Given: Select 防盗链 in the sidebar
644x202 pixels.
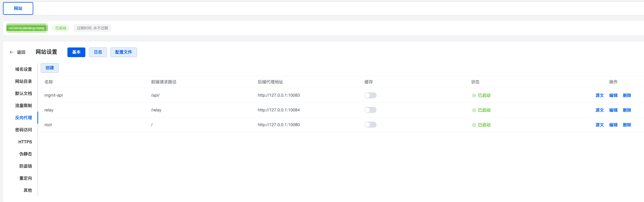Looking at the screenshot, I should tap(25, 166).
